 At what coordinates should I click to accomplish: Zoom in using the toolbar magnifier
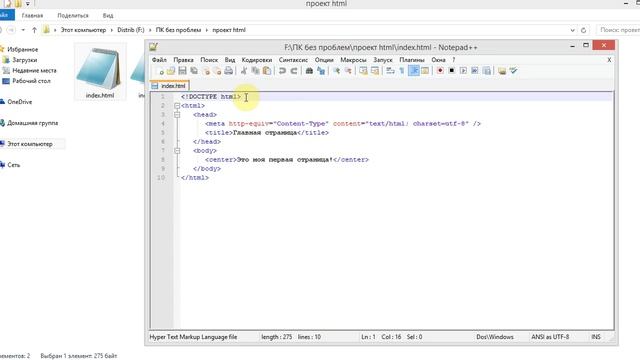[336, 71]
